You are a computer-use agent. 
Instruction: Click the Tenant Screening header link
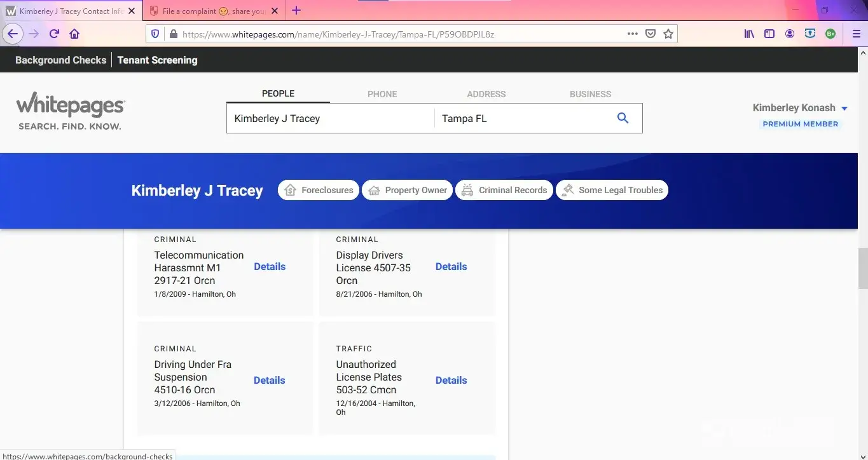157,60
